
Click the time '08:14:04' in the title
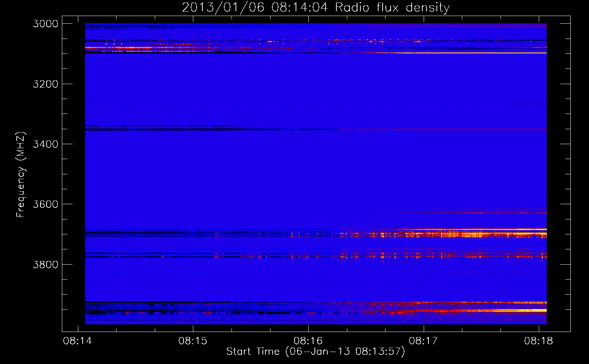[x=300, y=7]
